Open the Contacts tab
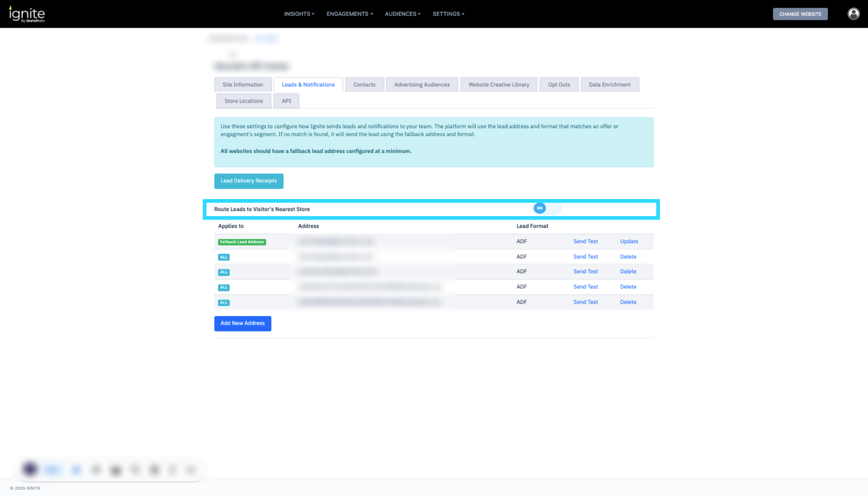The width and height of the screenshot is (868, 497). coord(364,85)
